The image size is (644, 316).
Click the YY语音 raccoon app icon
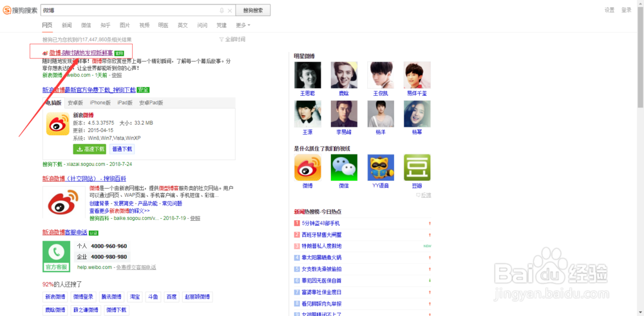[381, 167]
